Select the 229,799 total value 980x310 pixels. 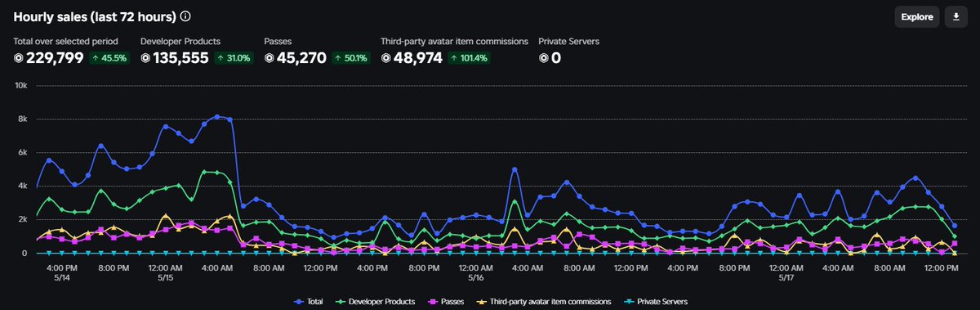click(x=55, y=58)
